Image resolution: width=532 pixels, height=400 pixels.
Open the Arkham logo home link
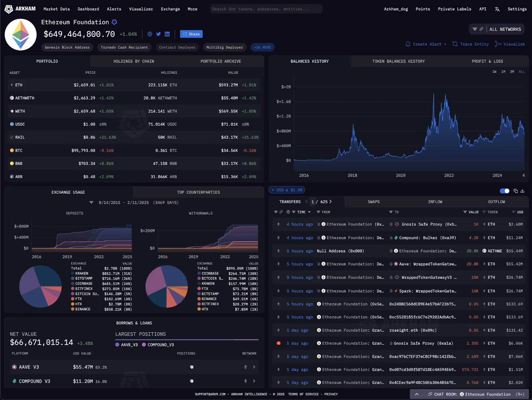[20, 9]
